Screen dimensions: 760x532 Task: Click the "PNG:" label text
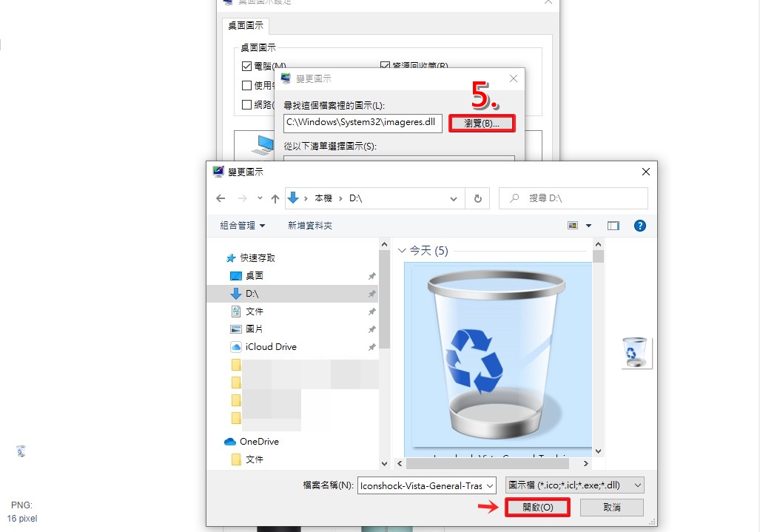[x=21, y=505]
